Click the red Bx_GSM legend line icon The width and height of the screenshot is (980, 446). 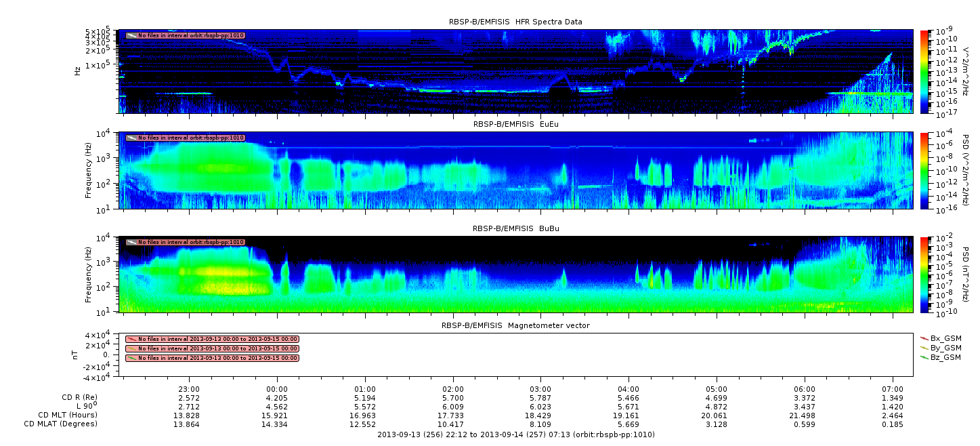(924, 338)
